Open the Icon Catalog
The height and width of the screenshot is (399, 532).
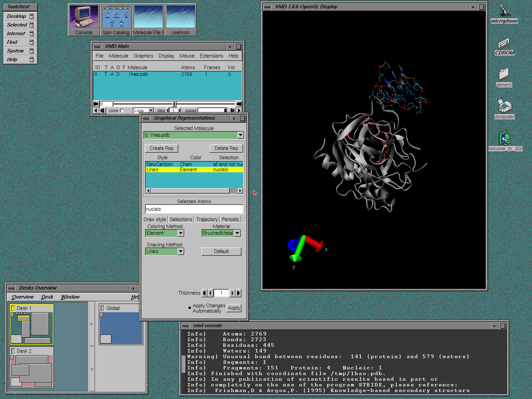pos(116,17)
